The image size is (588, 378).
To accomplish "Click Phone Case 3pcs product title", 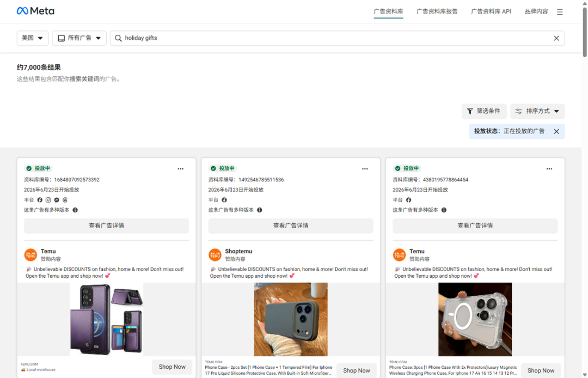I will (x=453, y=370).
